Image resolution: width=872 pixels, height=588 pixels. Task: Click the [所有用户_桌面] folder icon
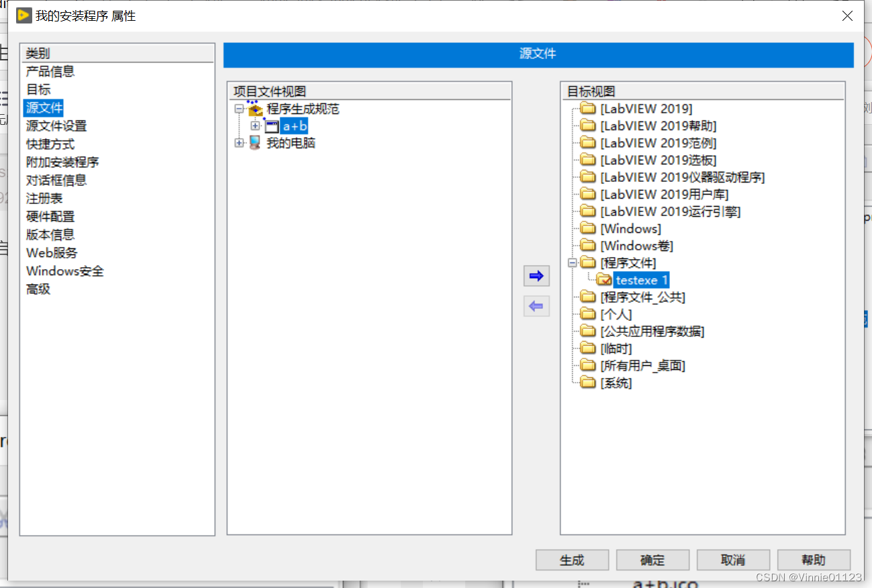[x=588, y=366]
